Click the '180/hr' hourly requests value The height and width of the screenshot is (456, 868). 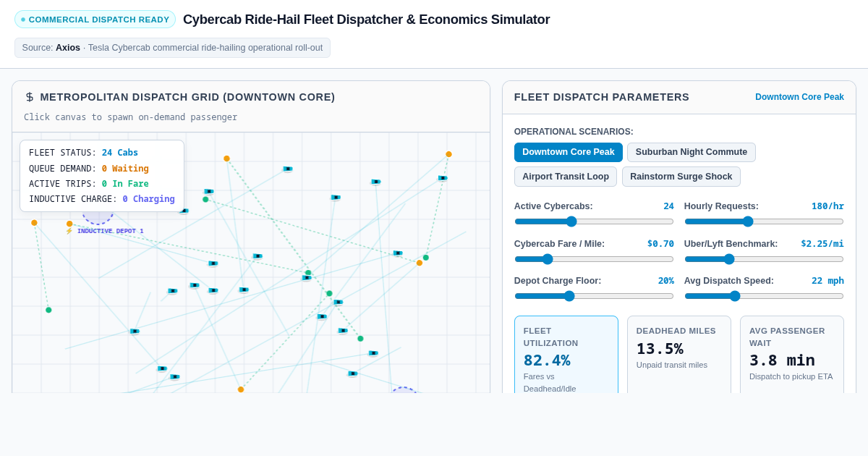click(x=827, y=206)
